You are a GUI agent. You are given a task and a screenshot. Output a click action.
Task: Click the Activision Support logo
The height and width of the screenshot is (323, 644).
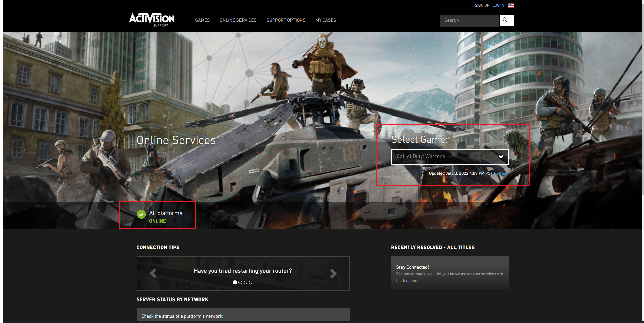coord(152,20)
